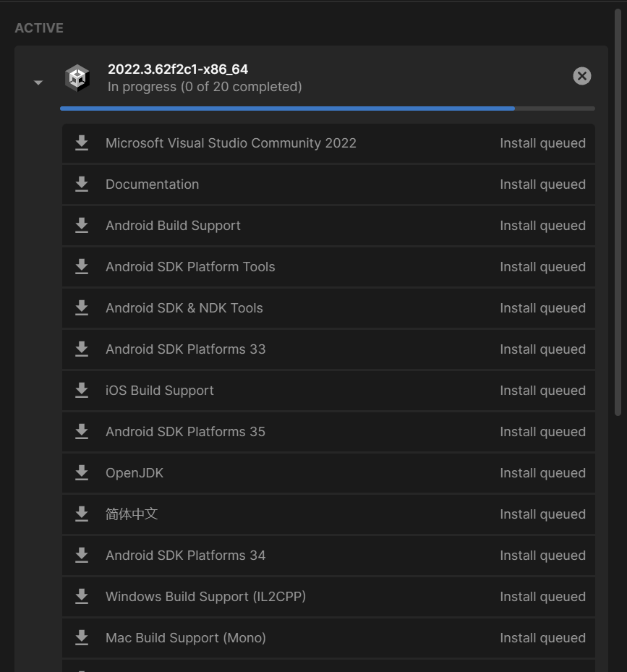Viewport: 627px width, 672px height.
Task: Select the Android SDK Platforms 34 label
Action: pos(186,556)
